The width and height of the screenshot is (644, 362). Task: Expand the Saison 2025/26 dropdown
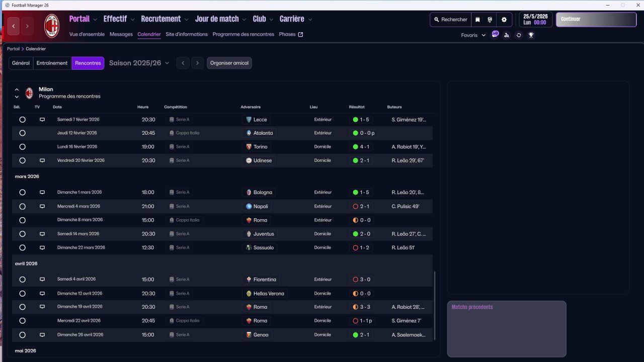139,63
